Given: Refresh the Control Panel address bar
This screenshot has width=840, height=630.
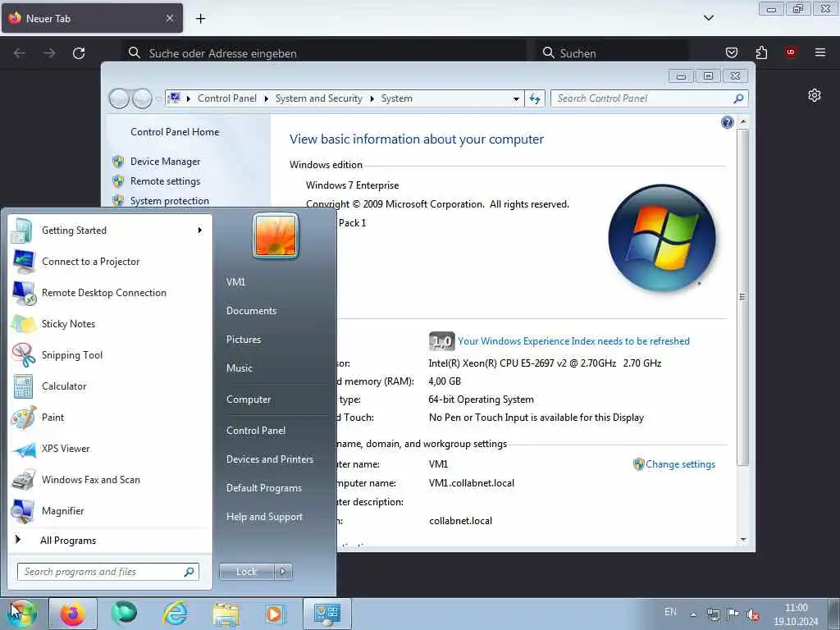Looking at the screenshot, I should coord(535,98).
